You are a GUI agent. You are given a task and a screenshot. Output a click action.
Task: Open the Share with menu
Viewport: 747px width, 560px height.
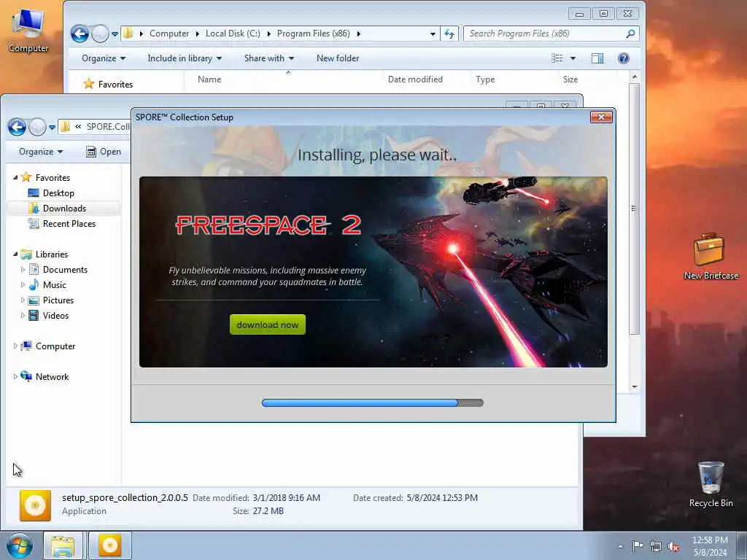(x=268, y=58)
